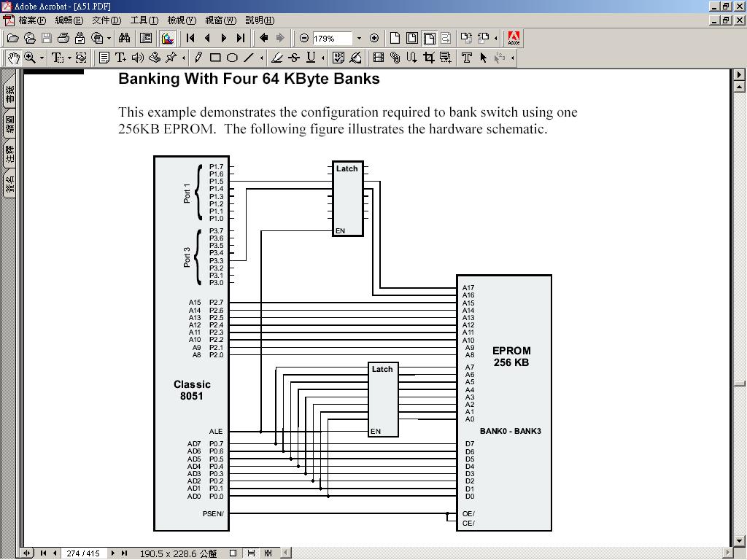Image resolution: width=747 pixels, height=560 pixels.
Task: Expand the zoom percentage dropdown arrow
Action: pyautogui.click(x=359, y=38)
